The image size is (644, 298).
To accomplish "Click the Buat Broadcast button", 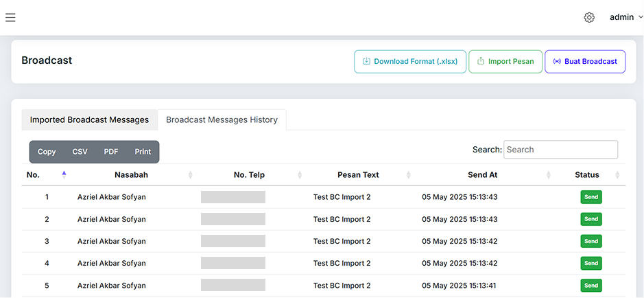I will (585, 62).
